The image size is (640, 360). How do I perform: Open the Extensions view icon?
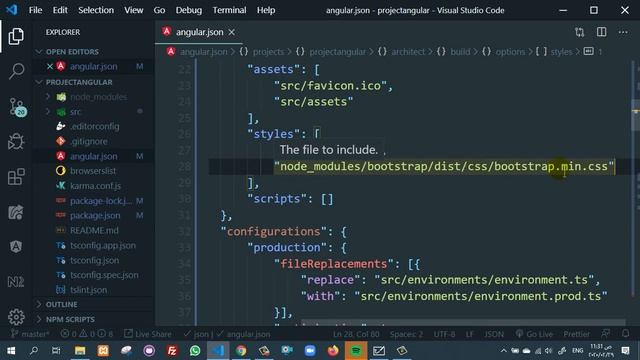click(x=16, y=177)
